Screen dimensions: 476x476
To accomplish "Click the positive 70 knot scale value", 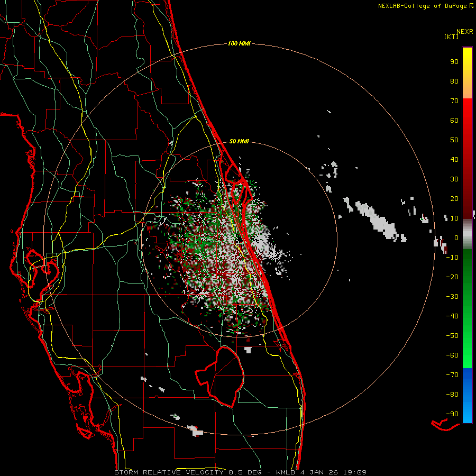I will point(454,101).
